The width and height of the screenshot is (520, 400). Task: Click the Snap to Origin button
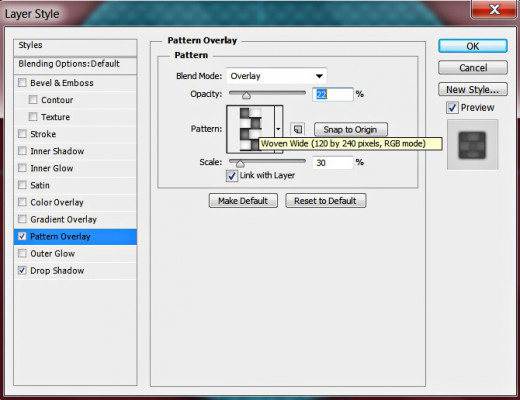click(x=351, y=129)
